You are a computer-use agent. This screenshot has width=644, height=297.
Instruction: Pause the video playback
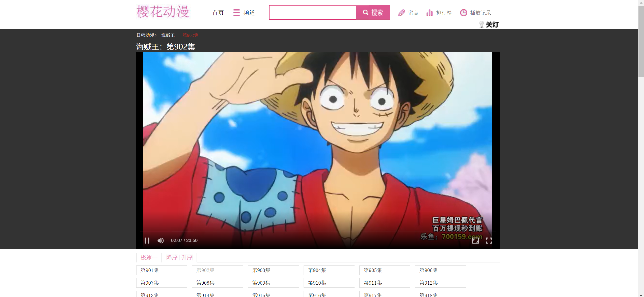[147, 240]
